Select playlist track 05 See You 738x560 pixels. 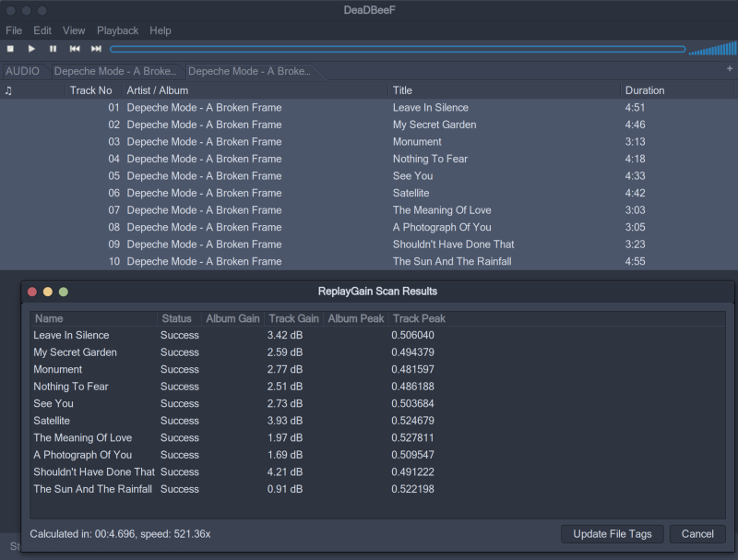click(369, 176)
